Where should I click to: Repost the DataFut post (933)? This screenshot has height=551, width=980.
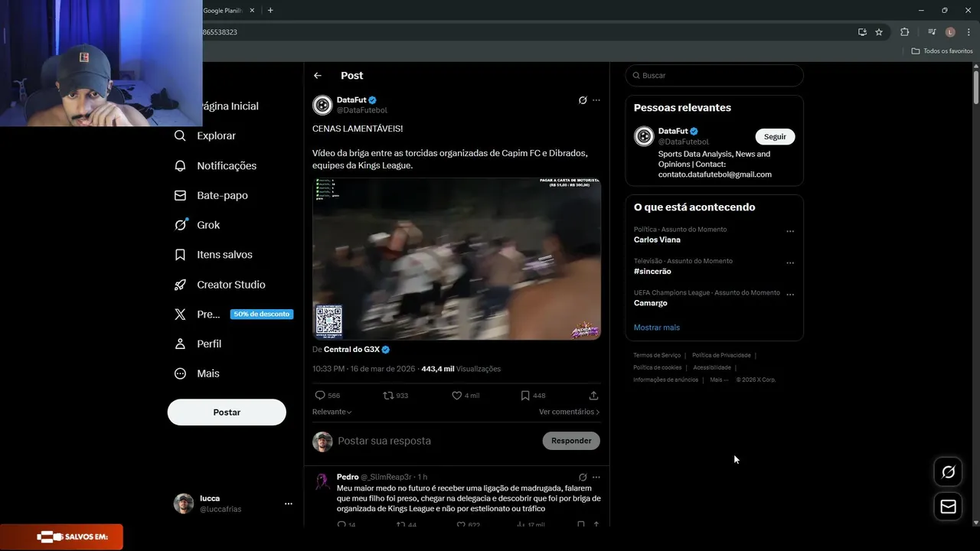tap(388, 396)
